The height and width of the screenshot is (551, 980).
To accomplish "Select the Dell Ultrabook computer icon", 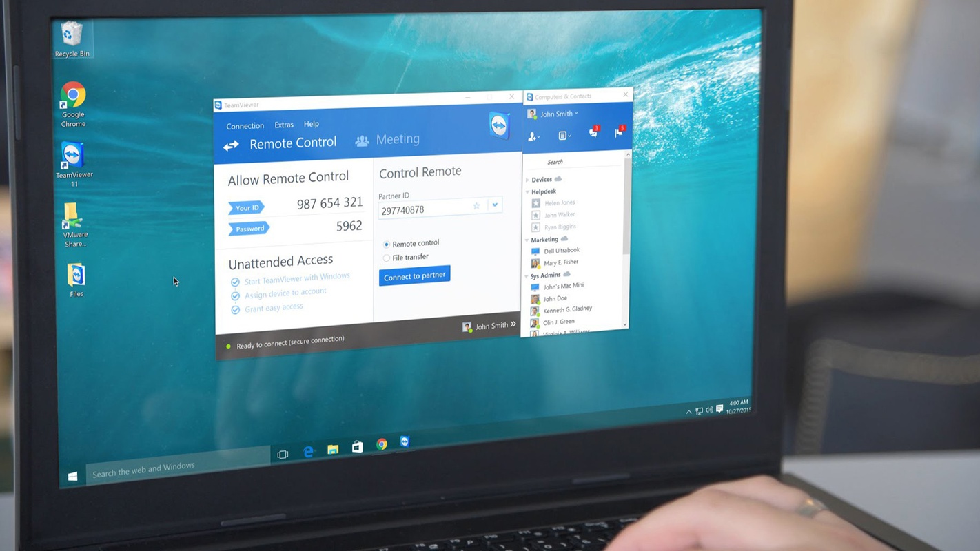I will [535, 251].
